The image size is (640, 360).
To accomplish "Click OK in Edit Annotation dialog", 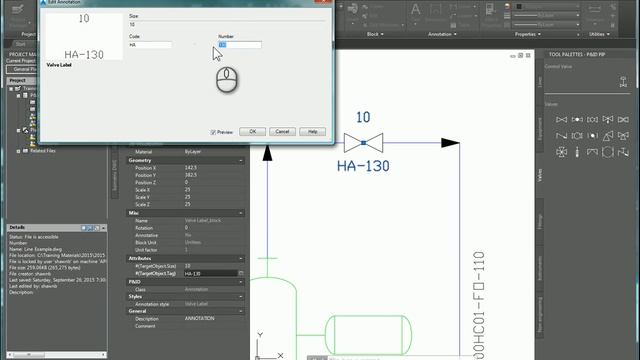I will point(252,131).
